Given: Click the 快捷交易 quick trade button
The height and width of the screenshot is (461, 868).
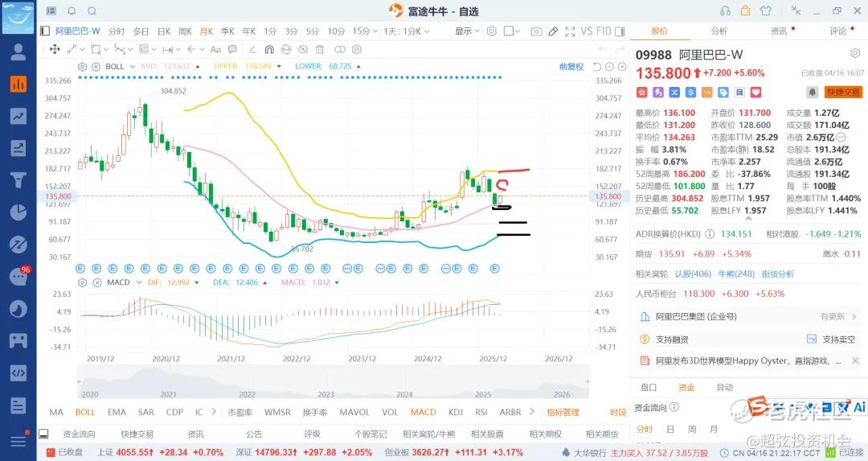Looking at the screenshot, I should (841, 92).
